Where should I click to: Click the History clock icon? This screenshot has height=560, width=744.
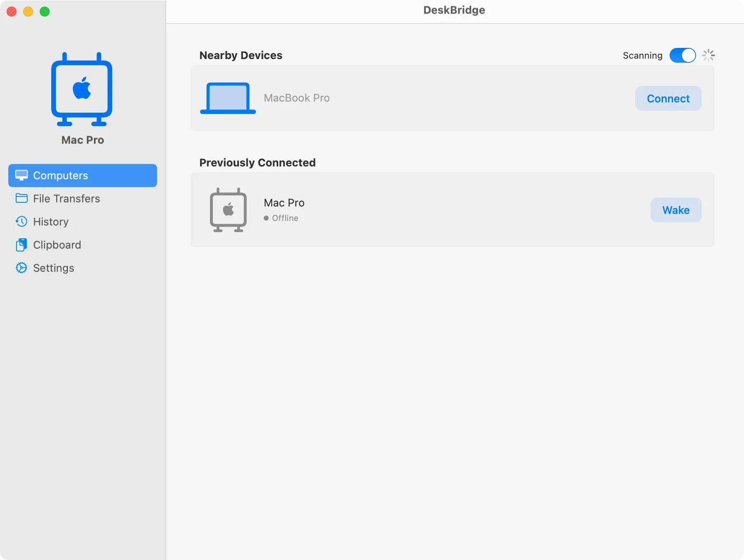click(x=21, y=222)
